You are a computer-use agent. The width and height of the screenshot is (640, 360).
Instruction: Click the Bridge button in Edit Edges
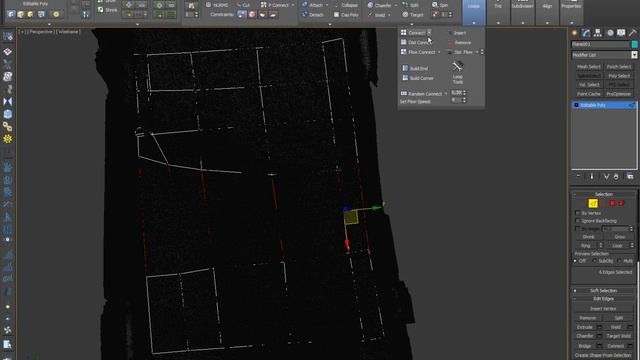pyautogui.click(x=584, y=346)
